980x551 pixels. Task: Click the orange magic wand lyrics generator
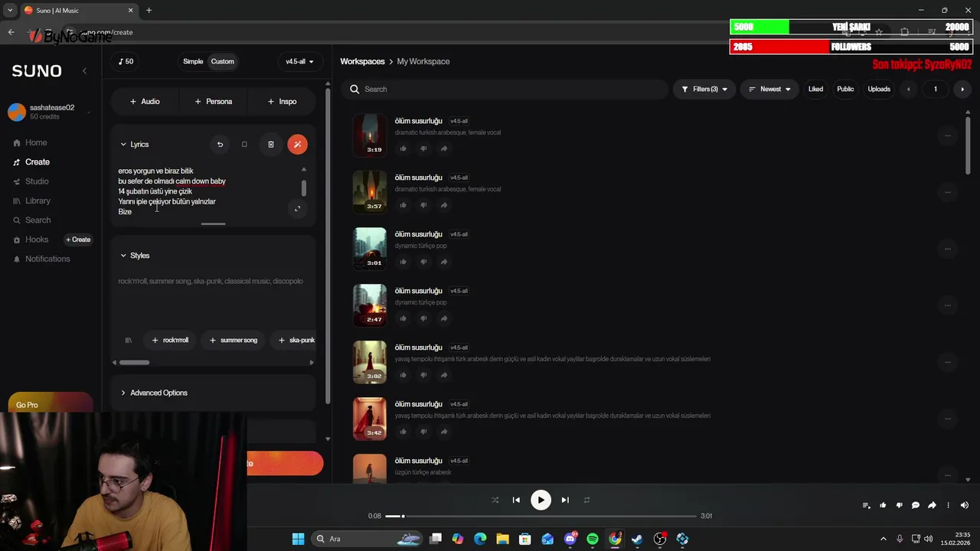(297, 144)
